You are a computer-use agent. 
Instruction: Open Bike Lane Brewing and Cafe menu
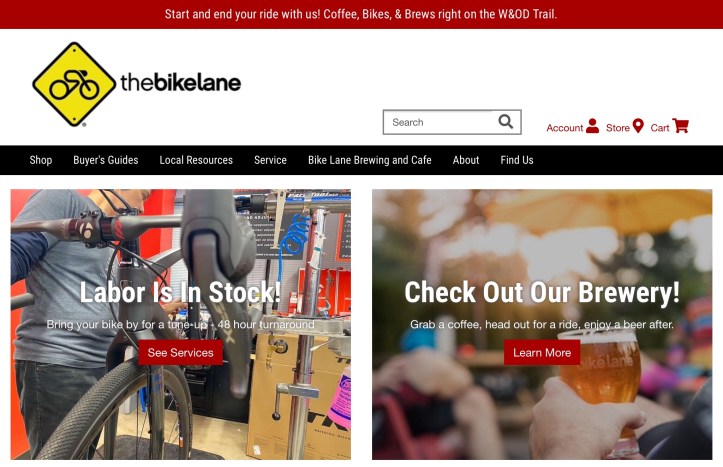pyautogui.click(x=370, y=160)
